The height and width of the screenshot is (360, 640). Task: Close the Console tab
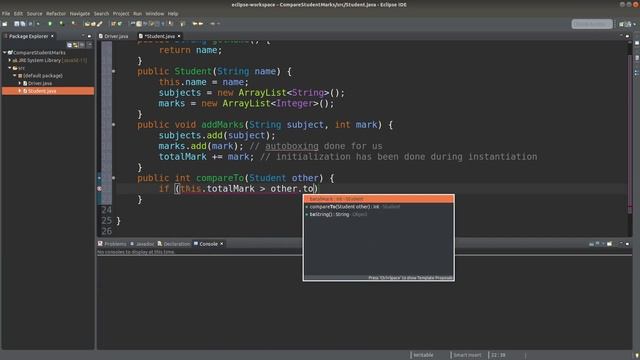222,244
